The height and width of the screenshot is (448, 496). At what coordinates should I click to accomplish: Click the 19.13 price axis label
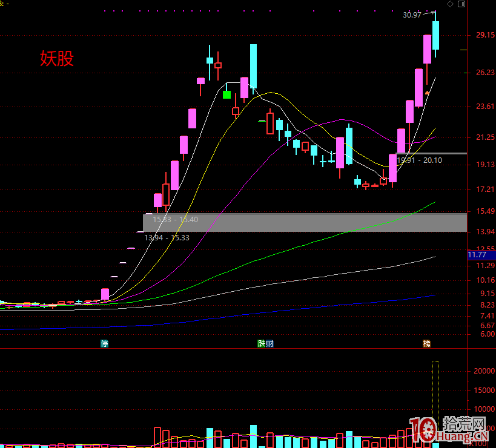(x=485, y=165)
